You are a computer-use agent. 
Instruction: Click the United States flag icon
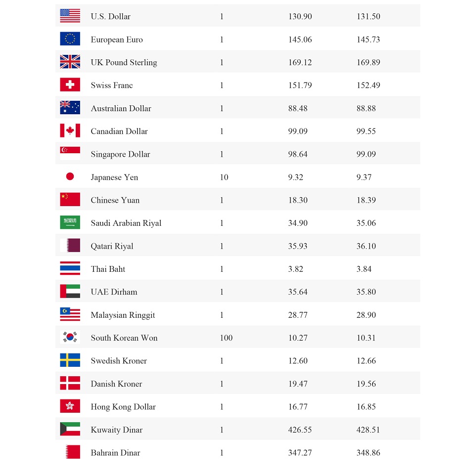[70, 16]
